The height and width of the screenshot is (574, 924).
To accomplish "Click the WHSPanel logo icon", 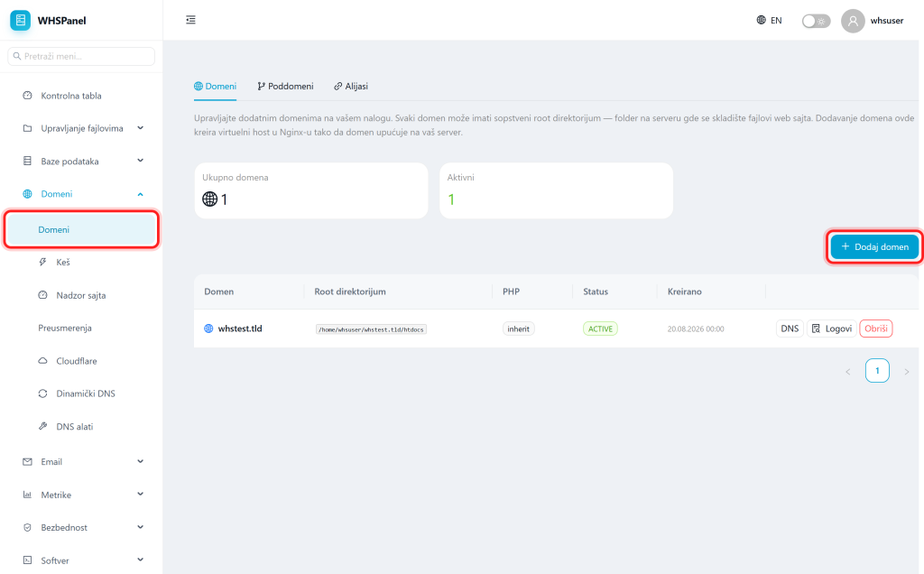I will 20,20.
